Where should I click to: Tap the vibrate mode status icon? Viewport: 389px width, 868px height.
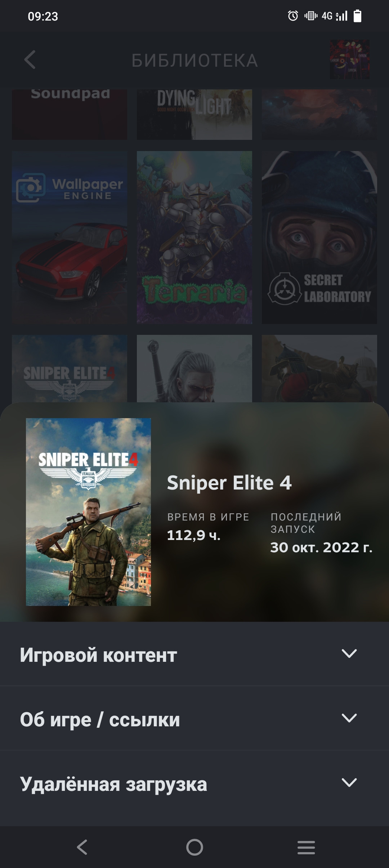coord(311,16)
